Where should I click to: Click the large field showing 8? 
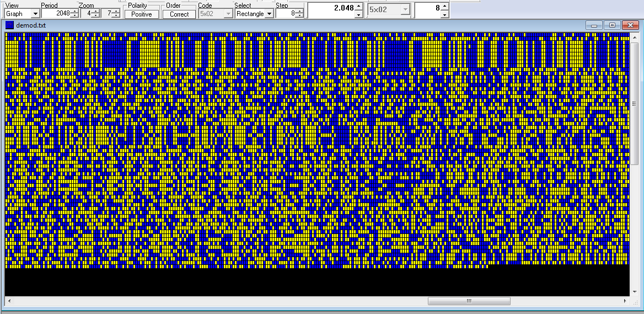(x=427, y=10)
